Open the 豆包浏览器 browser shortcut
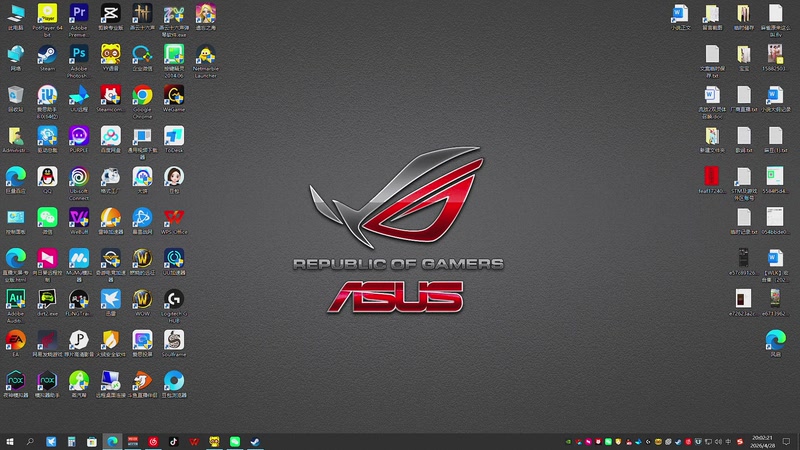This screenshot has width=800, height=450. coord(174,382)
